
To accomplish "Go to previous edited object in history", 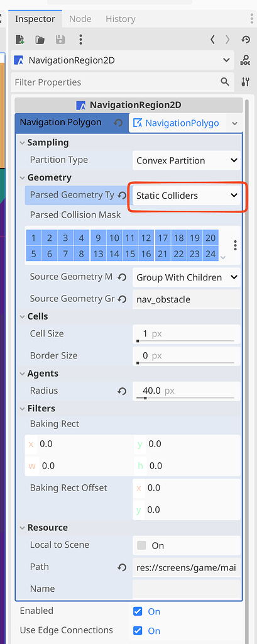I will (212, 40).
